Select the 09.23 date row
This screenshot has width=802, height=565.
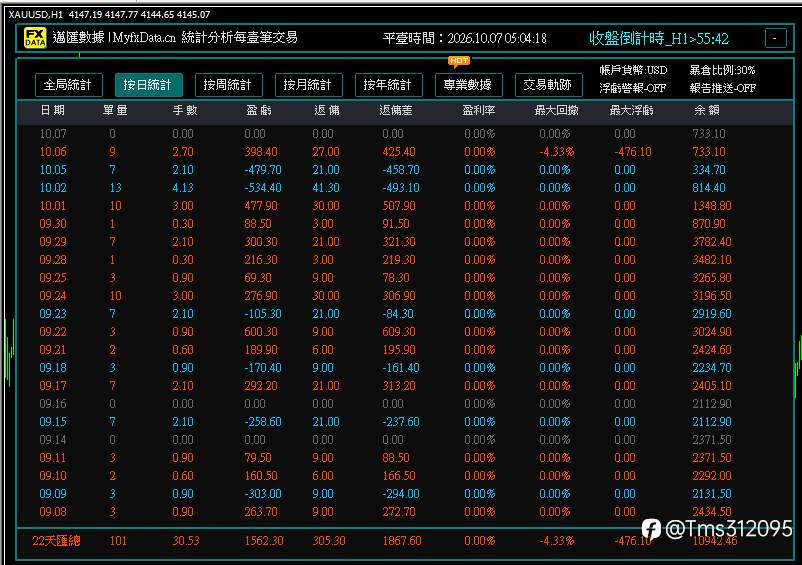tap(404, 314)
